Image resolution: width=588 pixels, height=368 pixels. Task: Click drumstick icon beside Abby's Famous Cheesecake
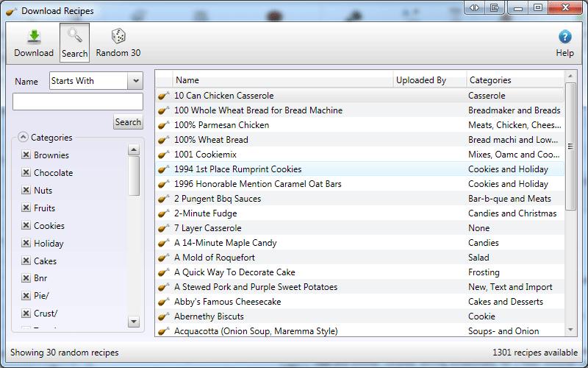click(x=163, y=302)
